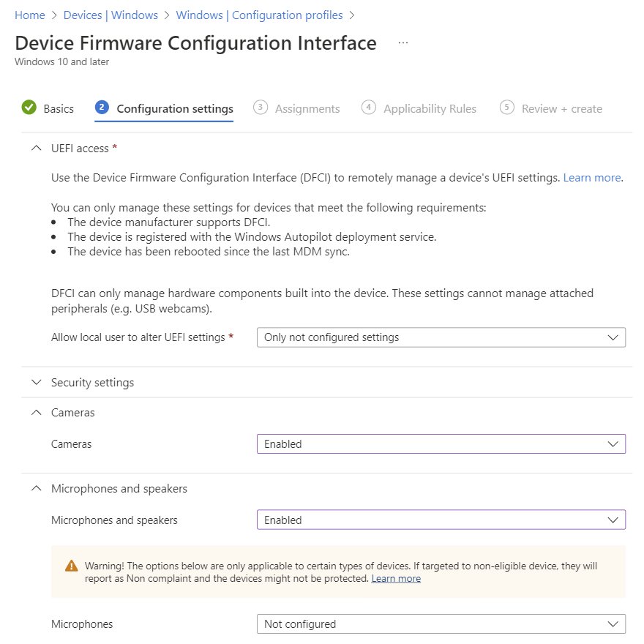644x644 pixels.
Task: Open the Home breadcrumb link
Action: click(29, 15)
